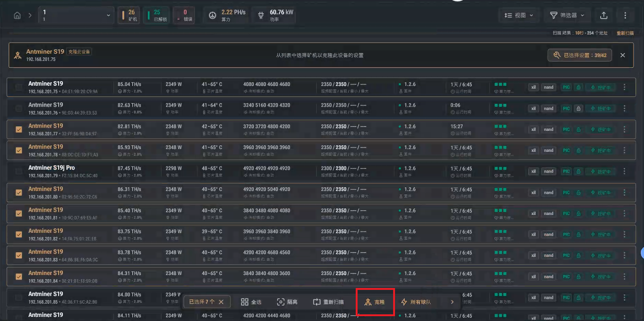Image resolution: width=644 pixels, height=321 pixels.
Task: Uncheck the box for 192.168.201.81
Action: [x=19, y=214]
